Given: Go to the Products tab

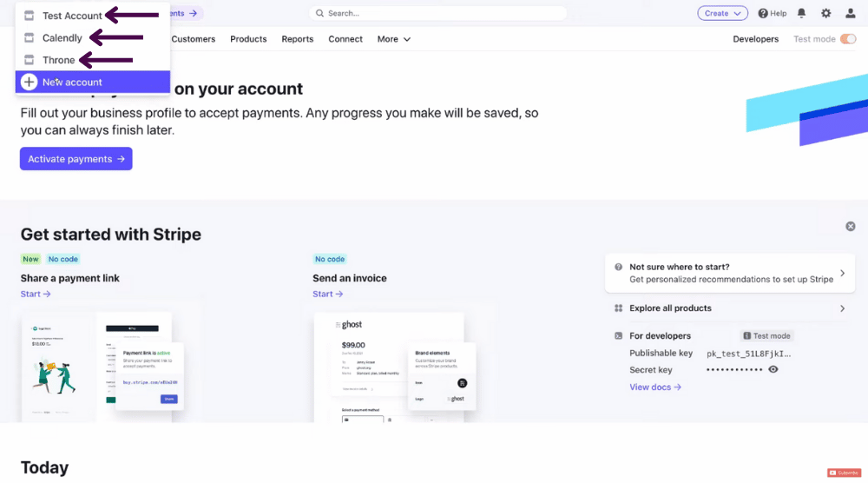Looking at the screenshot, I should tap(248, 39).
